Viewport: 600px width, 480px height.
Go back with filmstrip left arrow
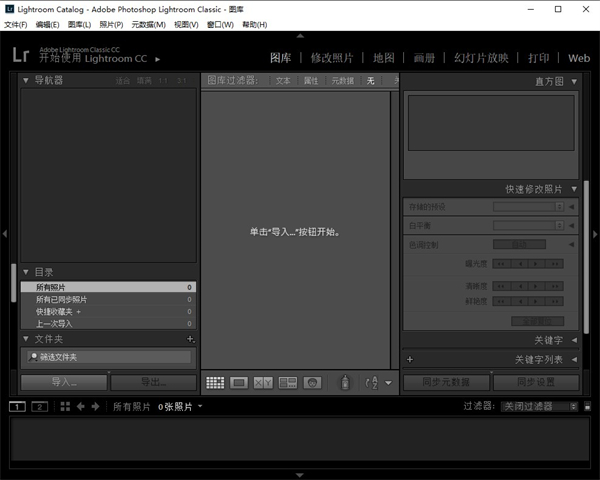[x=80, y=407]
